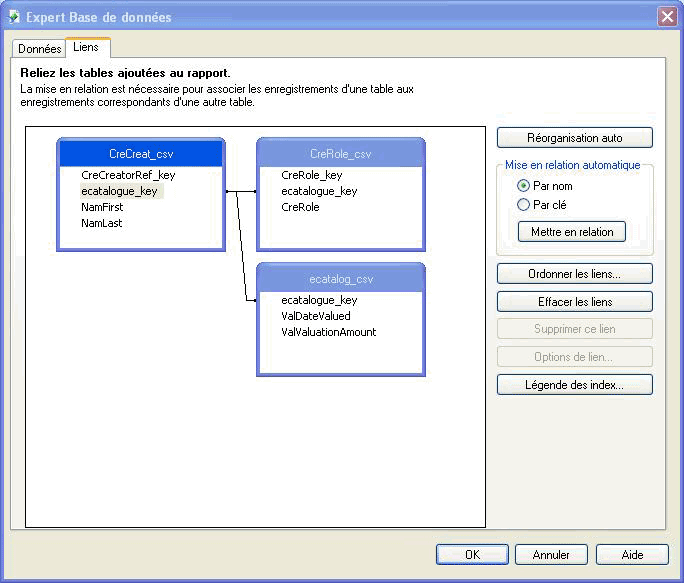The width and height of the screenshot is (684, 583).
Task: Confirm with the OK button
Action: (472, 555)
